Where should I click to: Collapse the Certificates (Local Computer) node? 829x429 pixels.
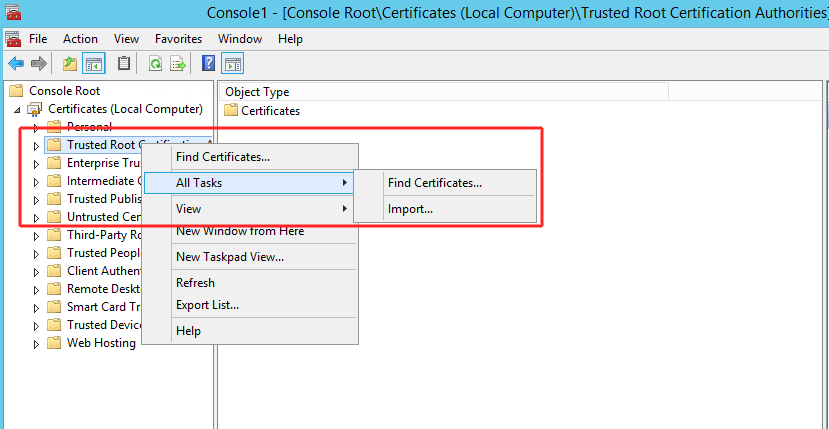click(17, 109)
